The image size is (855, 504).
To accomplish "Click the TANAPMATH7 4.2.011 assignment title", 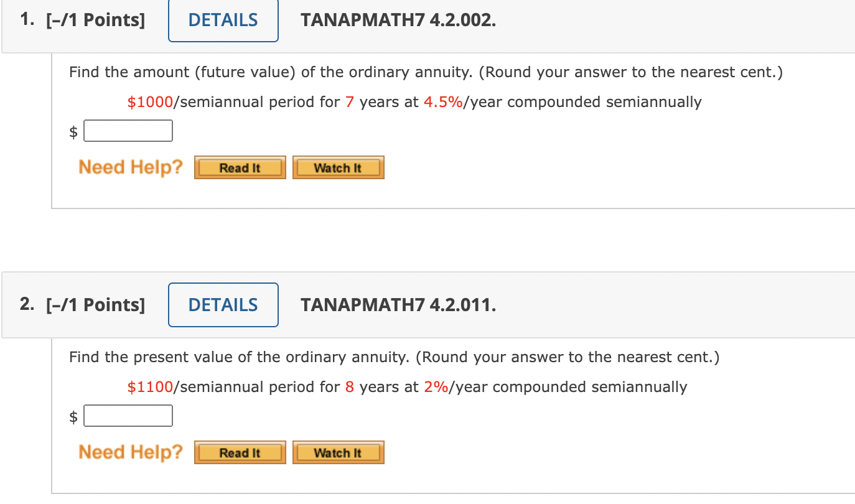I will 398,304.
